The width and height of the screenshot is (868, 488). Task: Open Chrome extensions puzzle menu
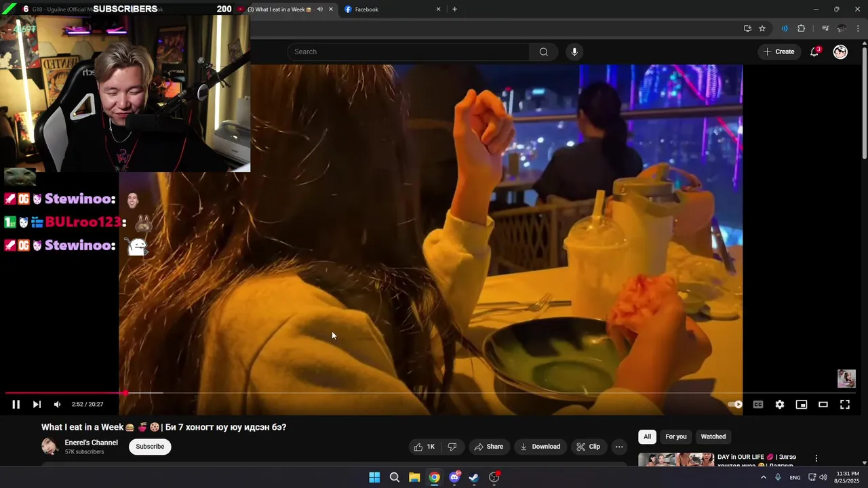point(802,28)
